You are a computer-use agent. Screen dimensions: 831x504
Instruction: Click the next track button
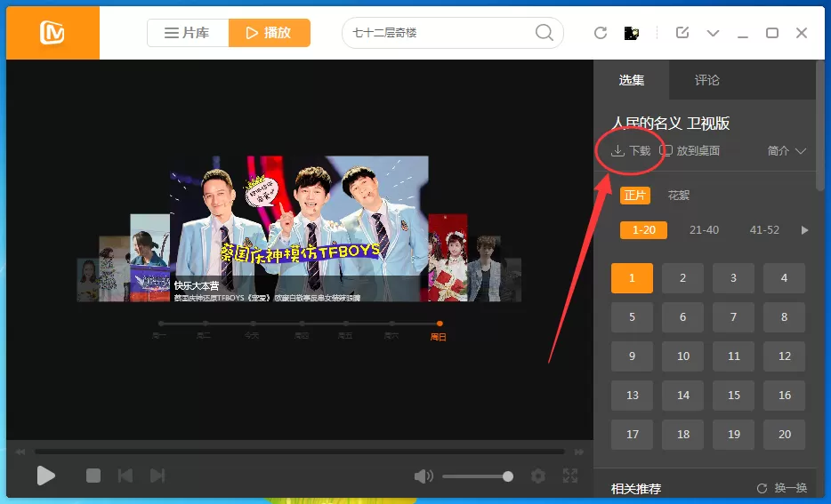click(x=157, y=476)
